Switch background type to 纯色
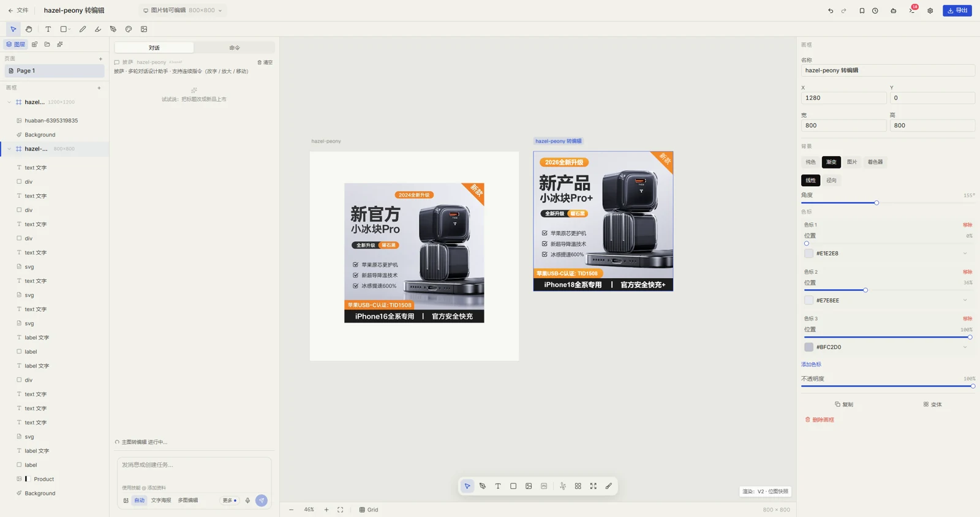Viewport: 980px width, 517px height. 810,162
